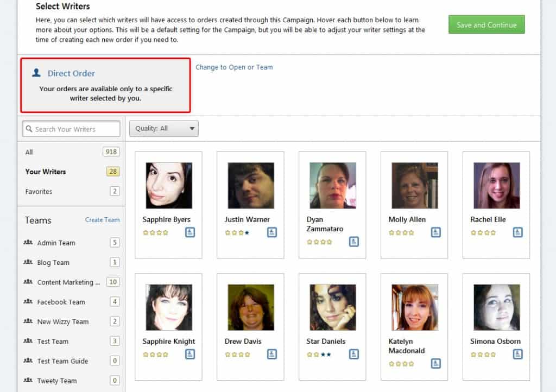Open Dyan Zammataro's writer details icon
556x392 pixels.
[354, 242]
